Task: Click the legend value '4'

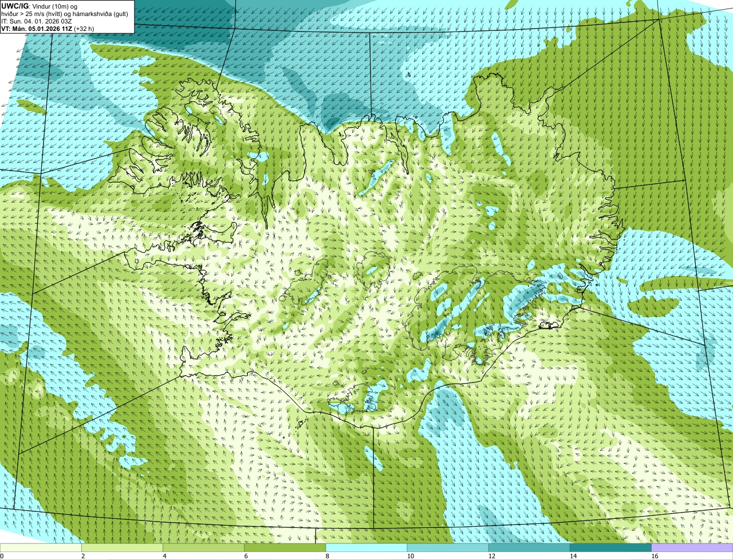Action: point(164,556)
